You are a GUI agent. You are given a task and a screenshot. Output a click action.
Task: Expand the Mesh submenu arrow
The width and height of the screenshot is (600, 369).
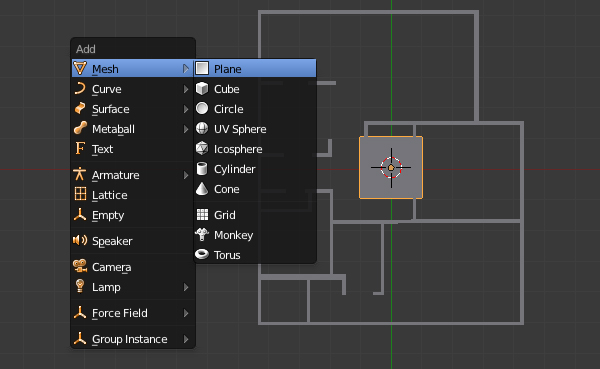(x=186, y=69)
